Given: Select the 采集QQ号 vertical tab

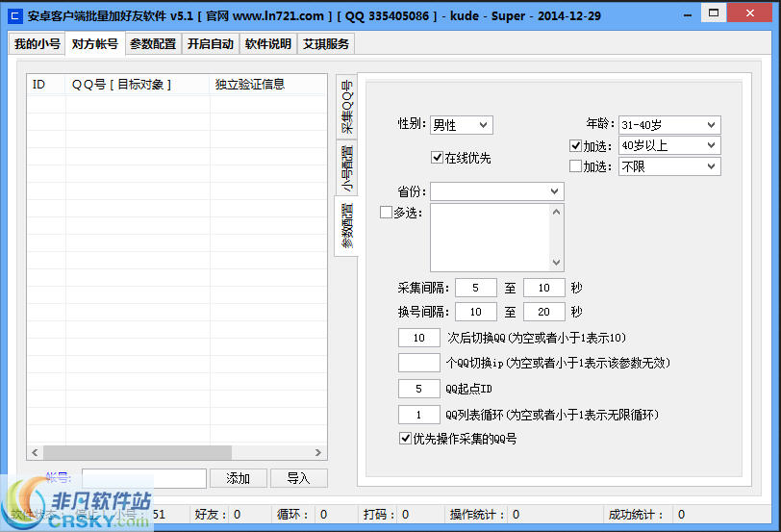Looking at the screenshot, I should tap(346, 107).
